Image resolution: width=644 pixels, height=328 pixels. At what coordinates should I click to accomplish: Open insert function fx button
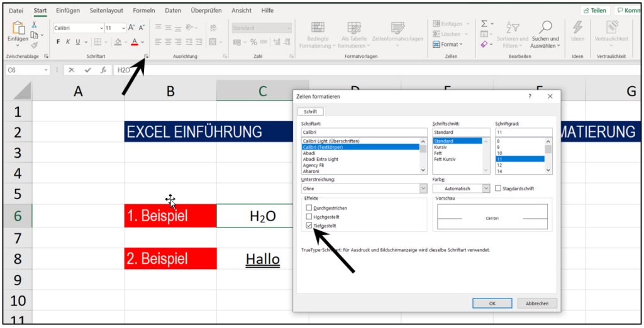coord(104,70)
